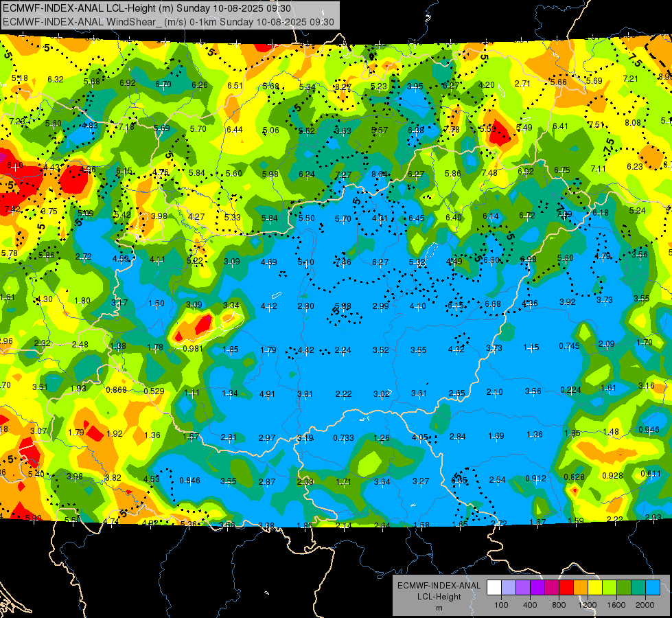Pick the teal legend color swatch
Screen dimensions: 672x618
coord(638,588)
